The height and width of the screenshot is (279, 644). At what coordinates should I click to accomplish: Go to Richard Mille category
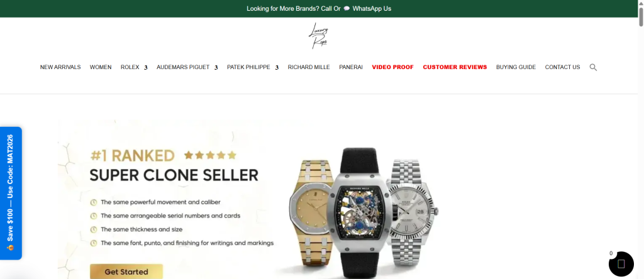[309, 67]
